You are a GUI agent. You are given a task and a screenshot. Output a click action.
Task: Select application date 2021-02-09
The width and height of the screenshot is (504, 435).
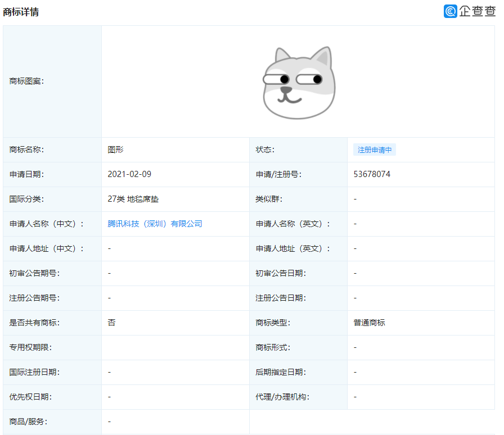129,174
